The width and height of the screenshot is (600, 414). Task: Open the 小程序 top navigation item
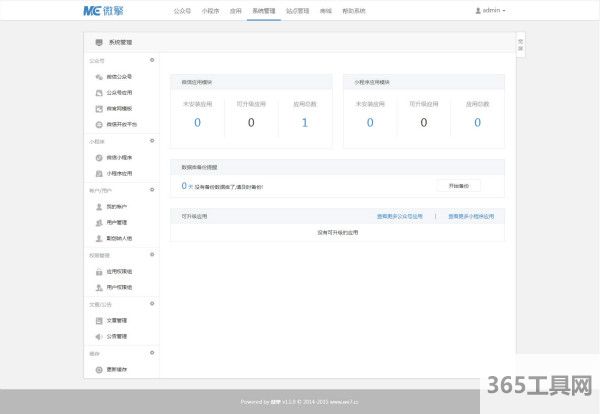[210, 10]
